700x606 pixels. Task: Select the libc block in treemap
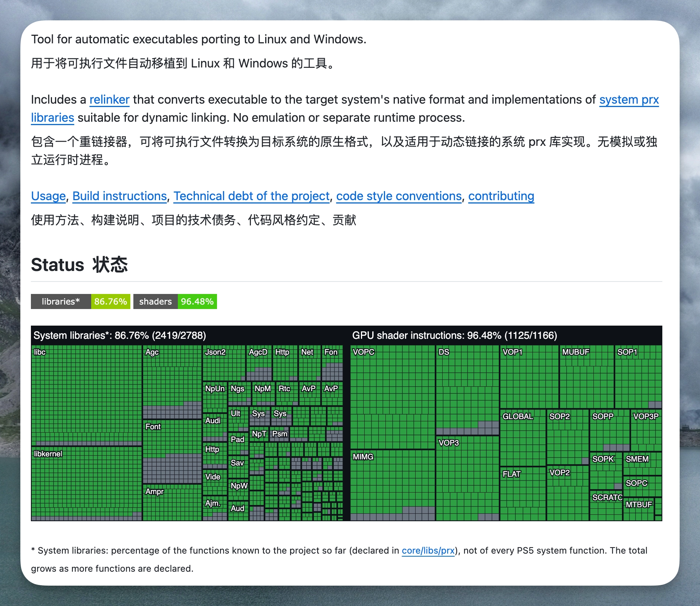[86, 395]
